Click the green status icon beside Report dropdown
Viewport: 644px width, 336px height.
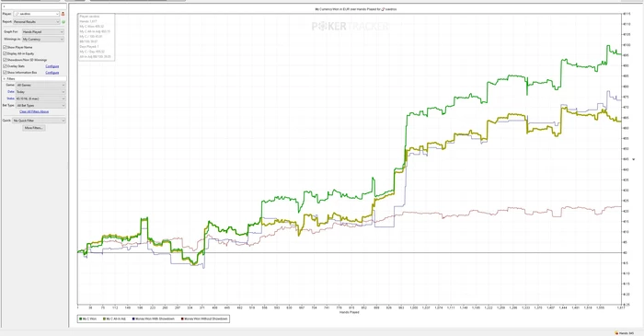(63, 22)
